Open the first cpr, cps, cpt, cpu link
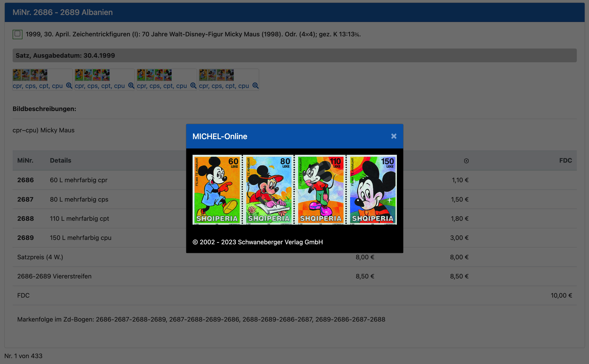 (x=39, y=86)
